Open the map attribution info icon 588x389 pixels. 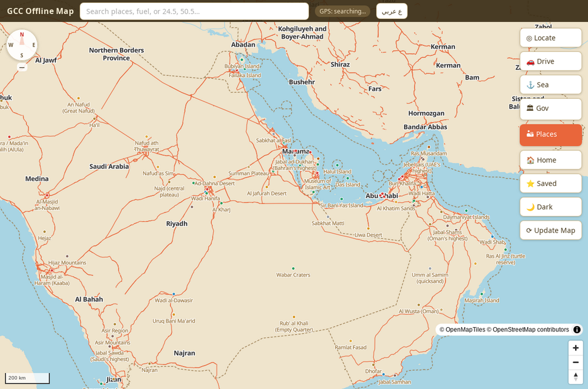tap(577, 330)
